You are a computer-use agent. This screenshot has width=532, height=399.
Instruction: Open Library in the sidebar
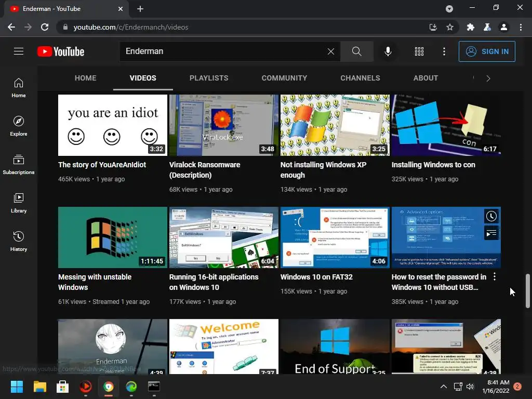(19, 203)
